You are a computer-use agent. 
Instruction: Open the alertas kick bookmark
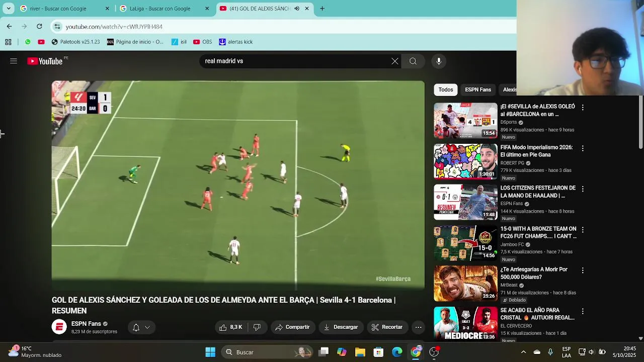point(235,42)
